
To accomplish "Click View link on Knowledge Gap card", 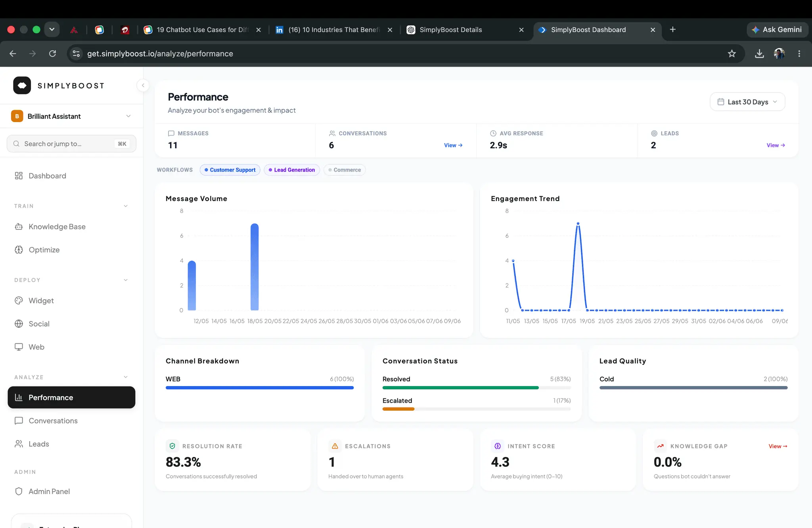I will (778, 446).
